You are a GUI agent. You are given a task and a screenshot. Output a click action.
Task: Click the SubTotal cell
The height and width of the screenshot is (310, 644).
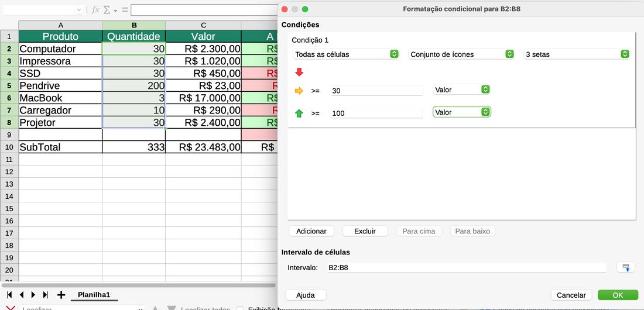60,147
